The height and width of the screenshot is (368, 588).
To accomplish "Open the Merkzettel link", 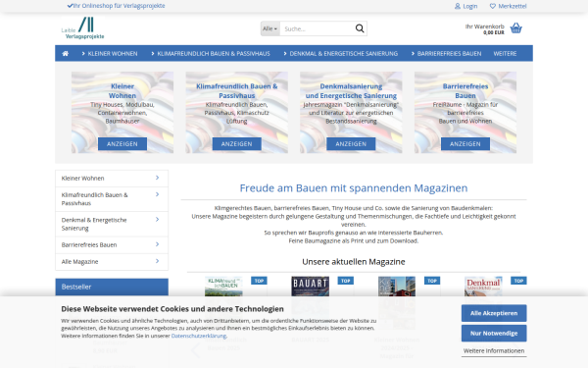I will (x=513, y=6).
